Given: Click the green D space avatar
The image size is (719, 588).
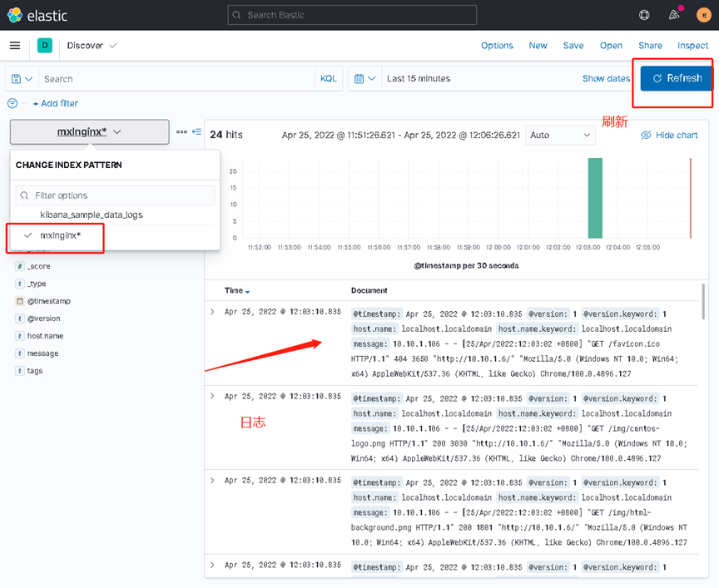Looking at the screenshot, I should point(44,46).
